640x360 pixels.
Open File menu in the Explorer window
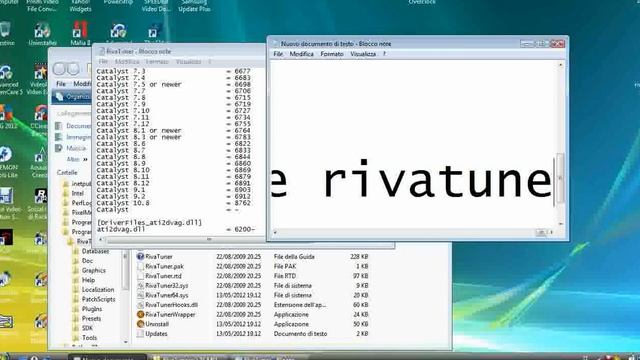tap(61, 84)
